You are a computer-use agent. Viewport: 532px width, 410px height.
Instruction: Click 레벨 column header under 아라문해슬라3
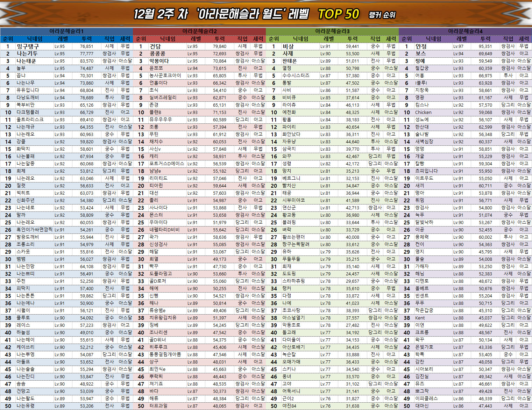pyautogui.click(x=329, y=39)
